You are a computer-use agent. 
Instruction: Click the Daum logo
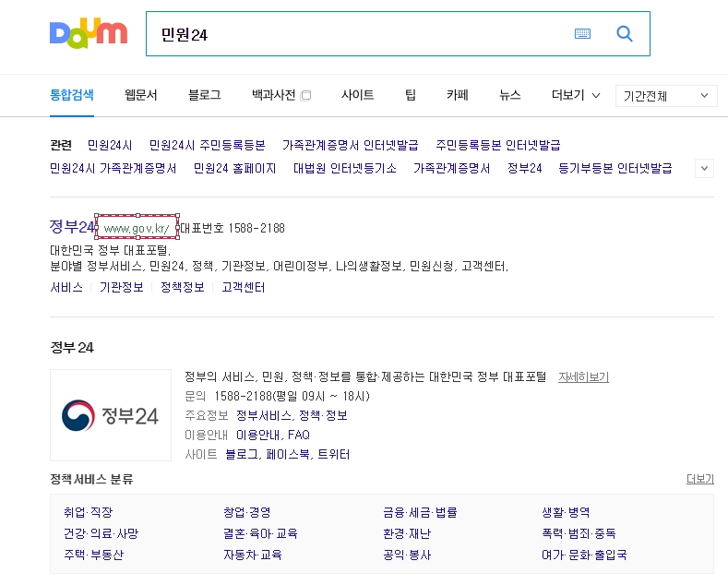tap(89, 33)
